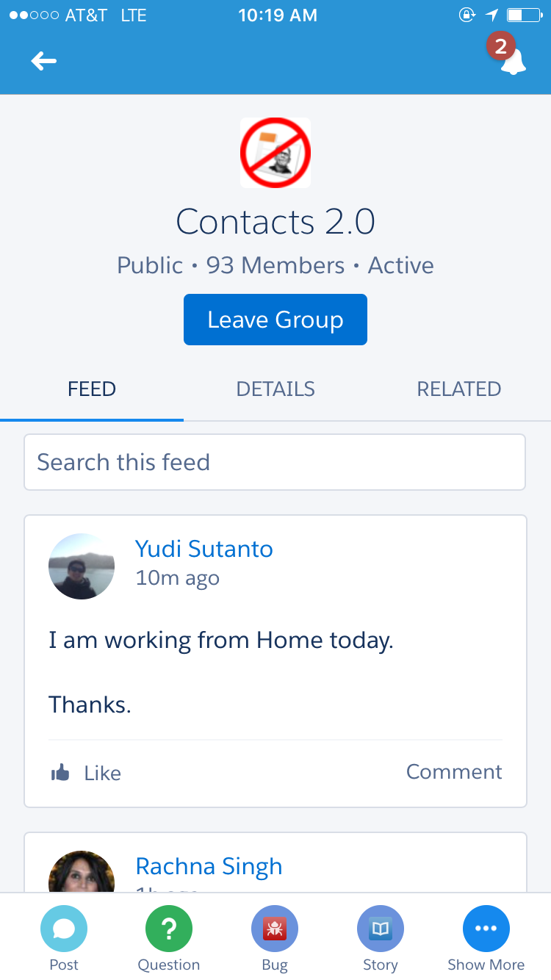
Task: Tap the green Question icon
Action: pyautogui.click(x=169, y=929)
